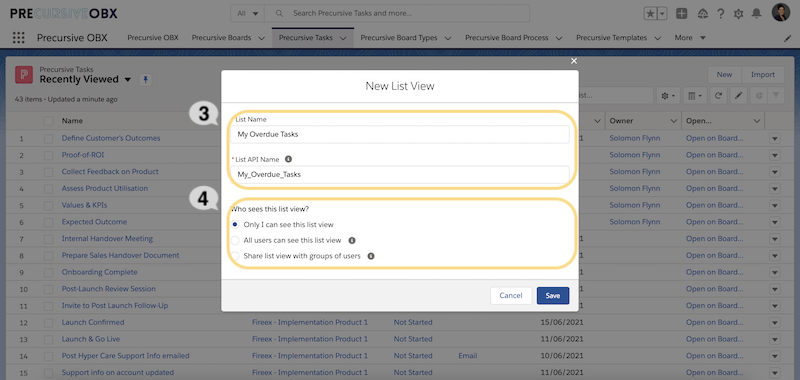Save the new list view
800x380 pixels.
point(553,296)
